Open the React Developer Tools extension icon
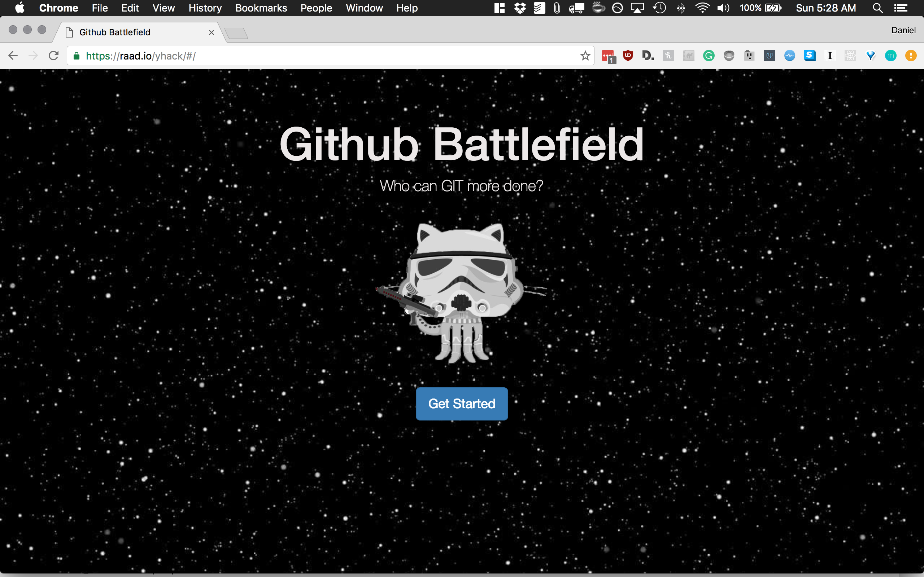The image size is (924, 577). click(850, 56)
